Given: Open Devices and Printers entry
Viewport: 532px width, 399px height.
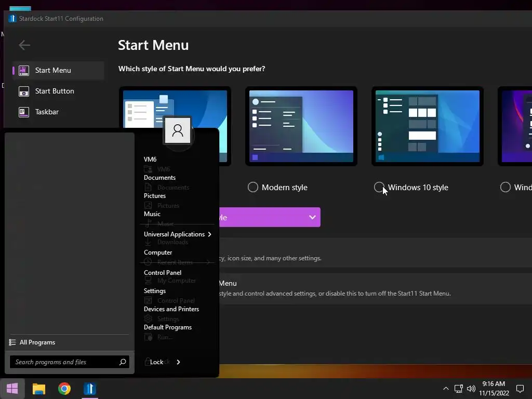Looking at the screenshot, I should tap(171, 309).
